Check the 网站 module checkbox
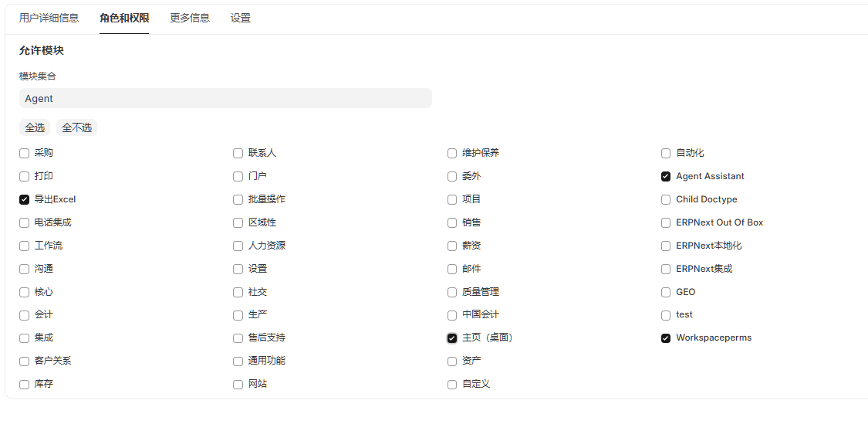 (x=238, y=385)
